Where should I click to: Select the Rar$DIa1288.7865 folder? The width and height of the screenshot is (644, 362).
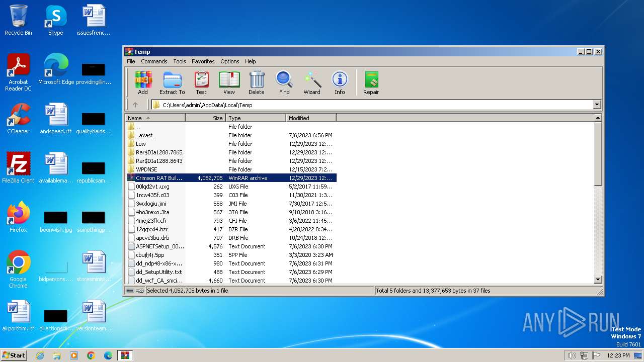click(231, 152)
